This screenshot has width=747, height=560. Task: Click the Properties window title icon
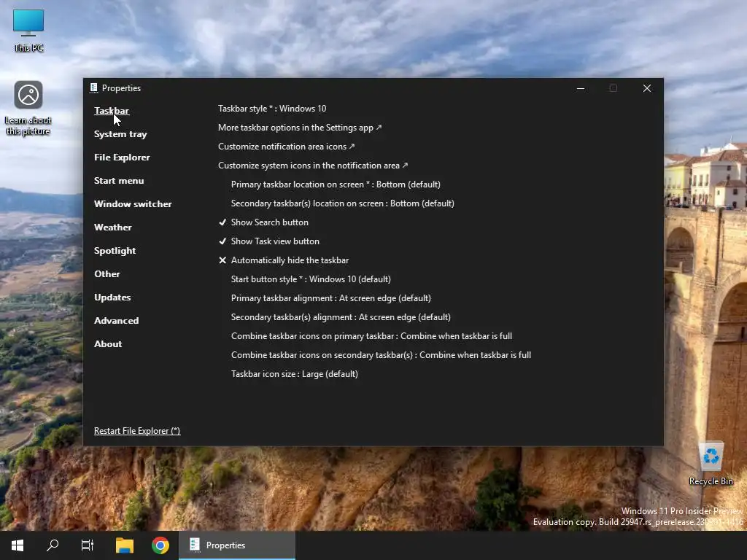pos(94,87)
